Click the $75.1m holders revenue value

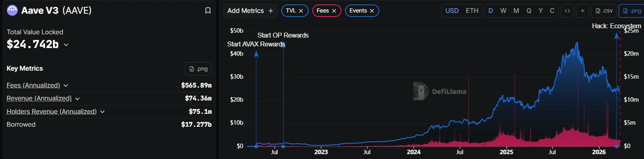click(x=200, y=112)
